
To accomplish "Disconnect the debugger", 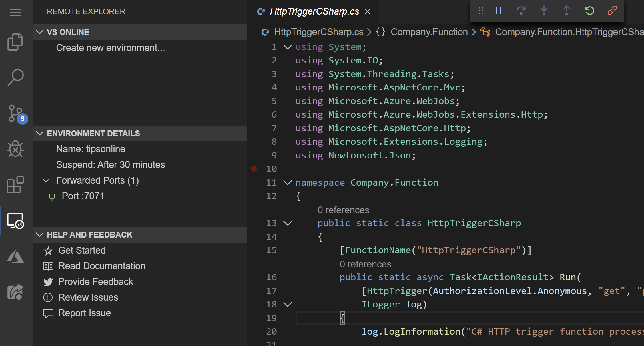I will pos(612,11).
